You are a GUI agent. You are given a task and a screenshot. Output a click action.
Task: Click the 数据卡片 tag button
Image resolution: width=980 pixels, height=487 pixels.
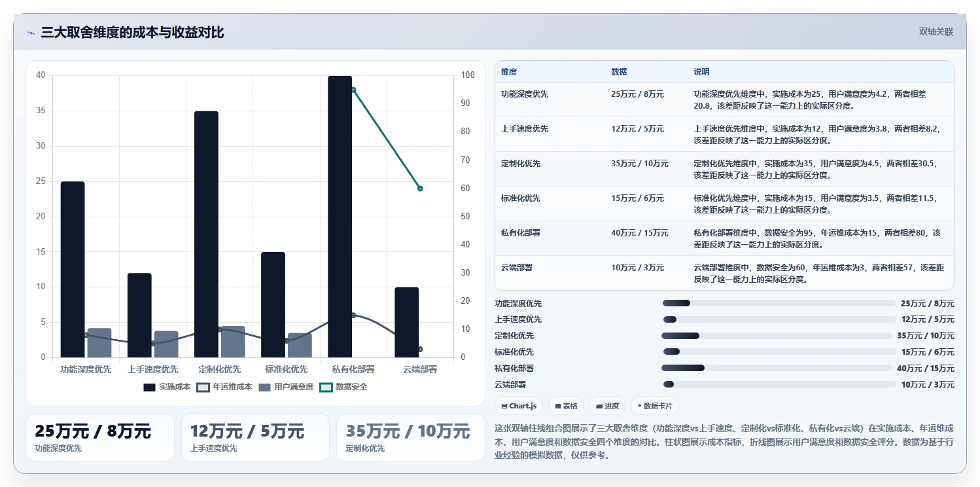click(x=655, y=406)
